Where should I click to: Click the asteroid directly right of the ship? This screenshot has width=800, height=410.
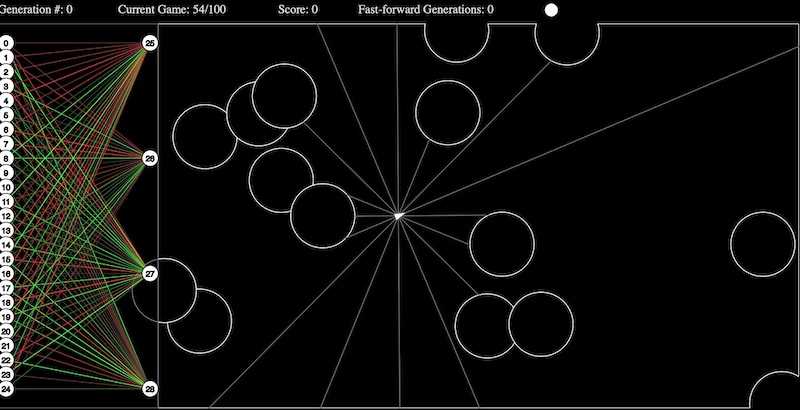[501, 244]
